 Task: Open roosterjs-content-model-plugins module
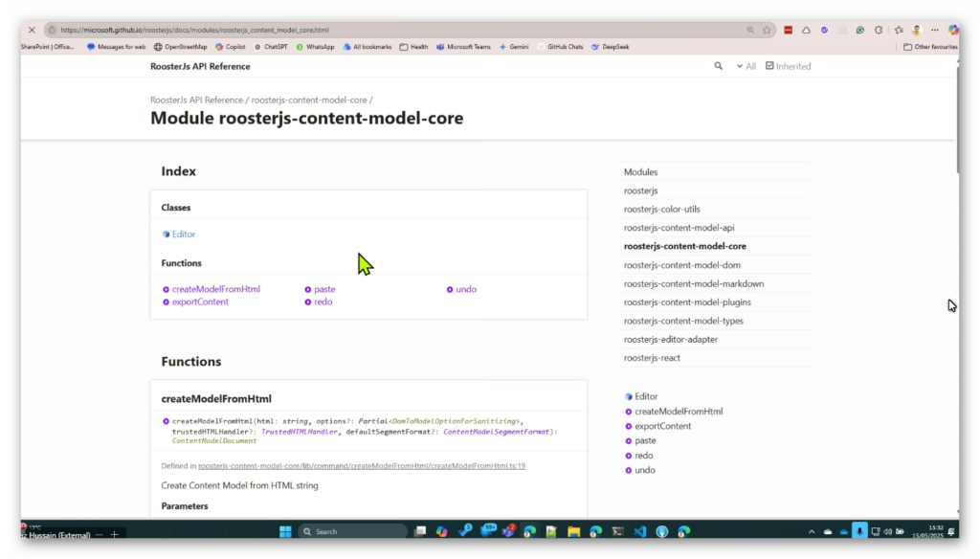(687, 302)
